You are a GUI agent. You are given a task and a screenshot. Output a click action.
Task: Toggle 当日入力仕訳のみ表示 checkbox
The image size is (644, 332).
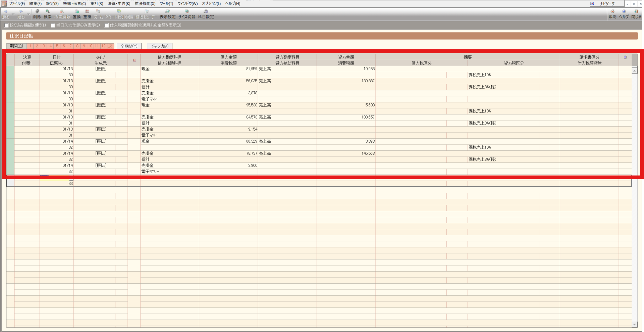53,26
